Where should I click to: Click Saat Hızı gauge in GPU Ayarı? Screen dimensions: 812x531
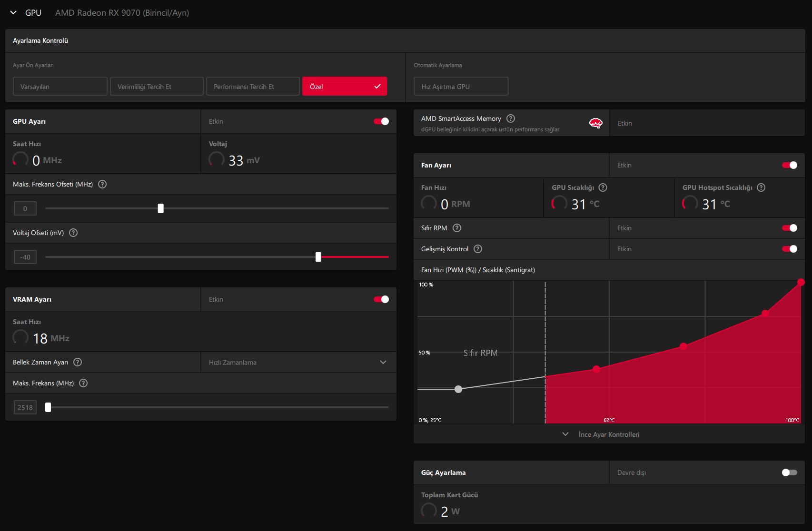20,159
